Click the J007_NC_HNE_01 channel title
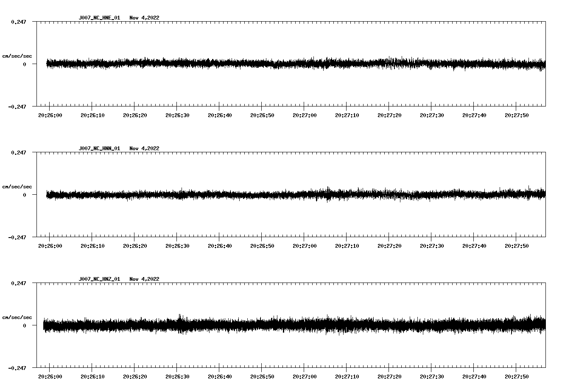The height and width of the screenshot is (392, 576). [99, 18]
